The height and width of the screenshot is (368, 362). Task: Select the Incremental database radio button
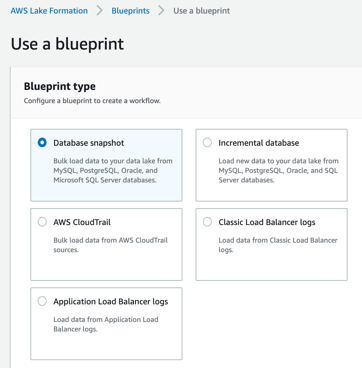[207, 143]
